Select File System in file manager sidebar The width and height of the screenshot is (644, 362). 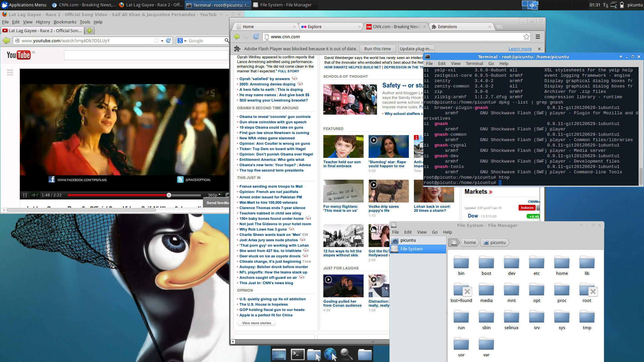point(418,249)
